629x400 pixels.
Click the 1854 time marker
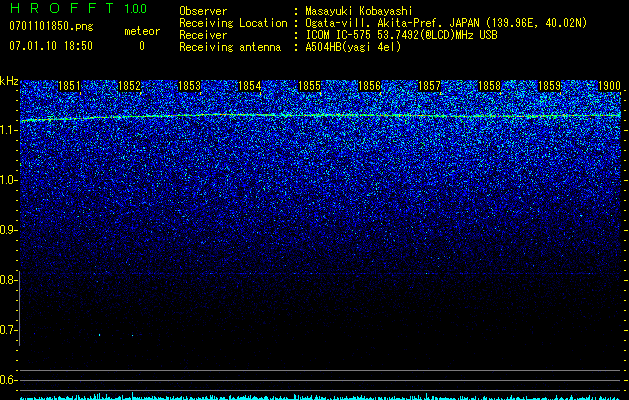[x=249, y=86]
